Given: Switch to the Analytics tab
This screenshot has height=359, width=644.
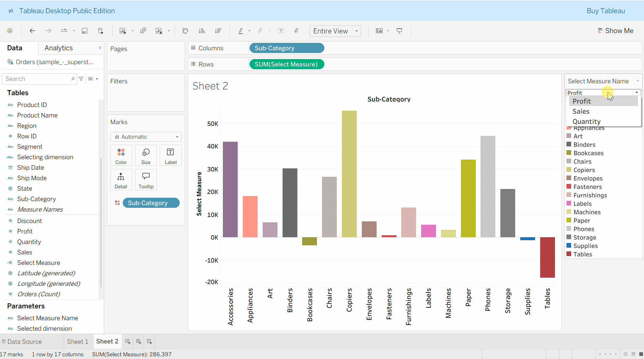Looking at the screenshot, I should (x=59, y=48).
